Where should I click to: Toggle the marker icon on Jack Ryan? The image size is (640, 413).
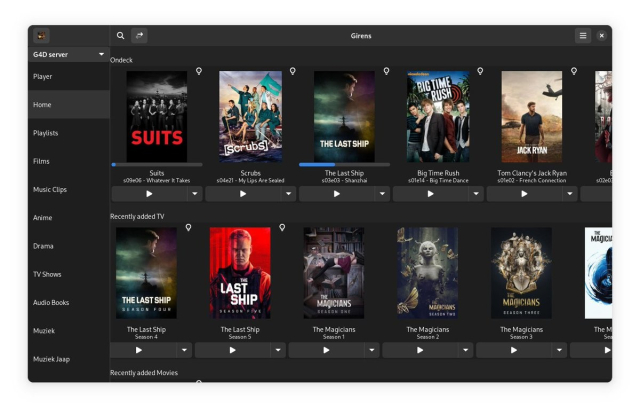click(x=574, y=71)
